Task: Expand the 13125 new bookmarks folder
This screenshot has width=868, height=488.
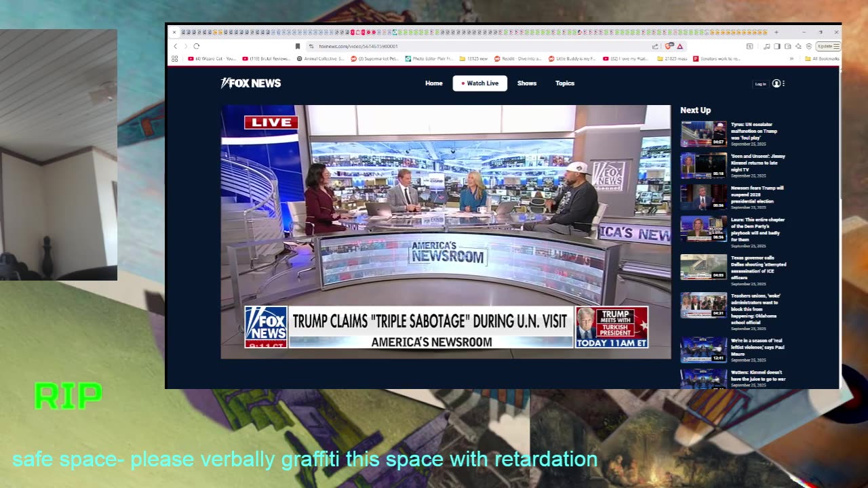Action: pyautogui.click(x=473, y=59)
